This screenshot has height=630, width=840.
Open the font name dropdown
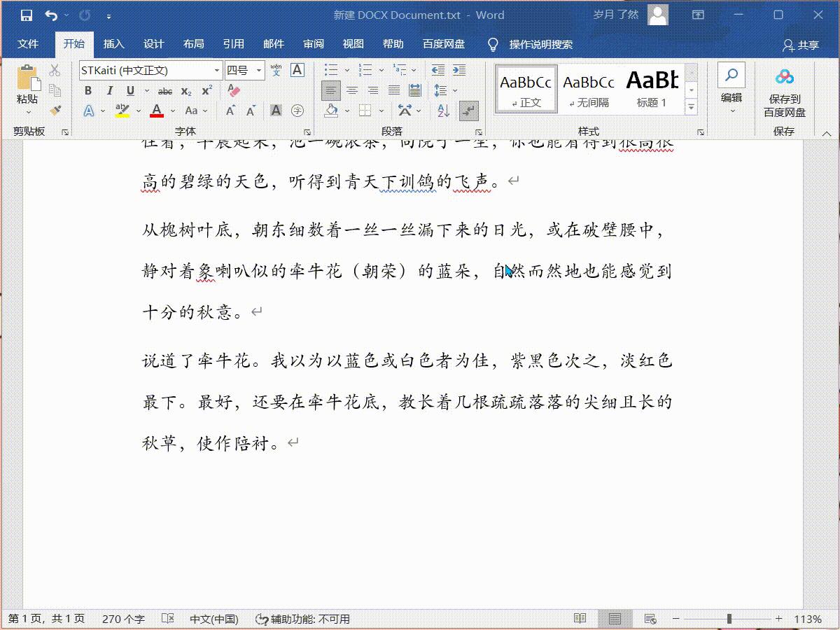[x=218, y=70]
